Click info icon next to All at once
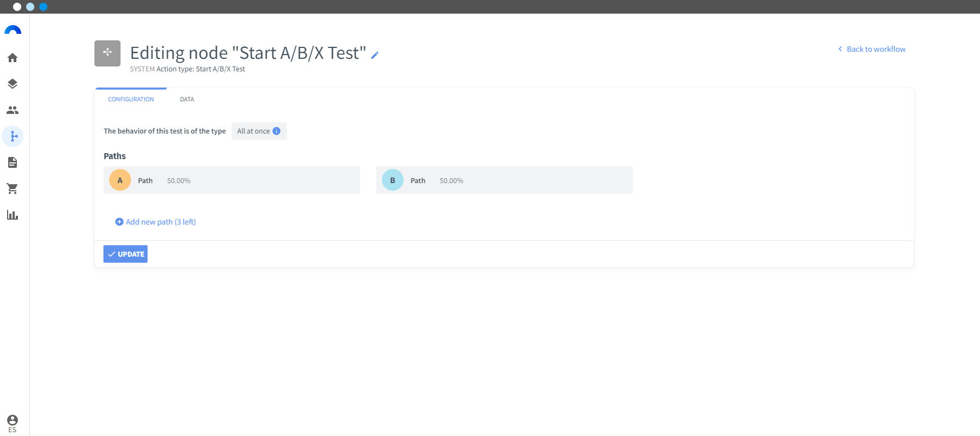 point(277,131)
